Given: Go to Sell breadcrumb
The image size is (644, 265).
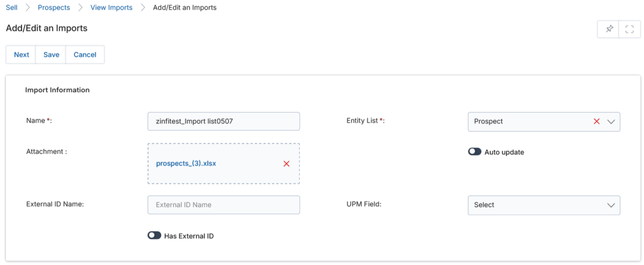Looking at the screenshot, I should [x=12, y=7].
